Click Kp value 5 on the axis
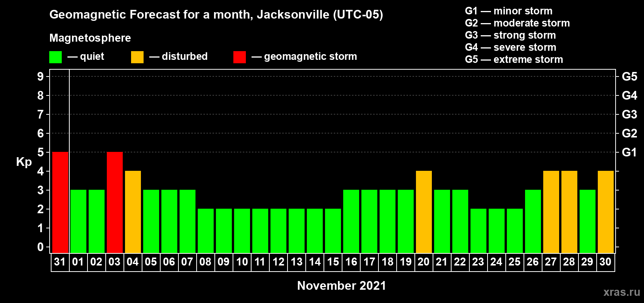 [41, 152]
